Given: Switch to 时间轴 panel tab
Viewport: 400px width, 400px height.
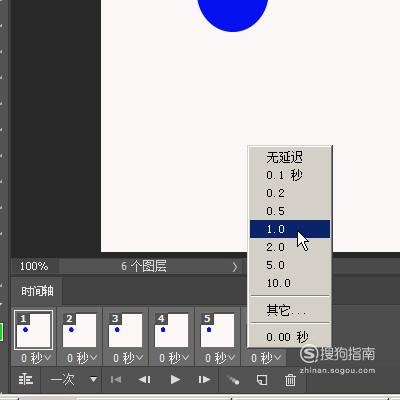Looking at the screenshot, I should click(x=37, y=291).
